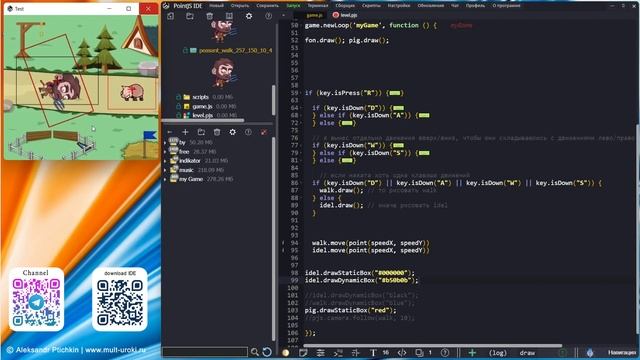Click the green plus icon in bottom bar
This screenshot has width=640, height=360.
point(472,353)
